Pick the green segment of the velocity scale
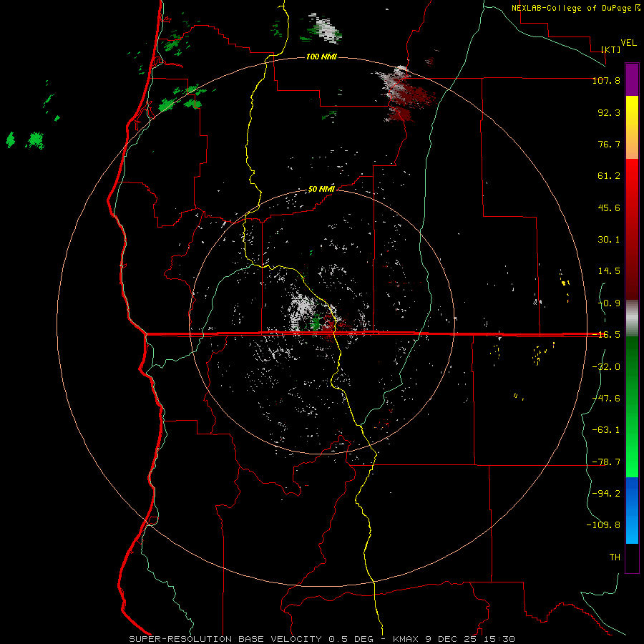Image resolution: width=644 pixels, height=644 pixels. (632, 406)
